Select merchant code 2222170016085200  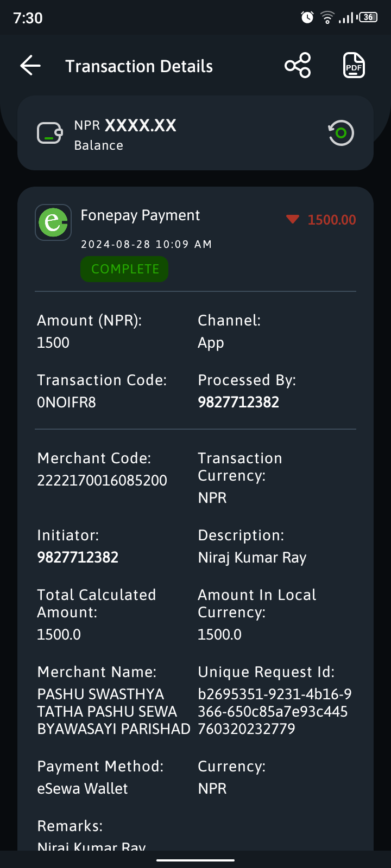102,481
